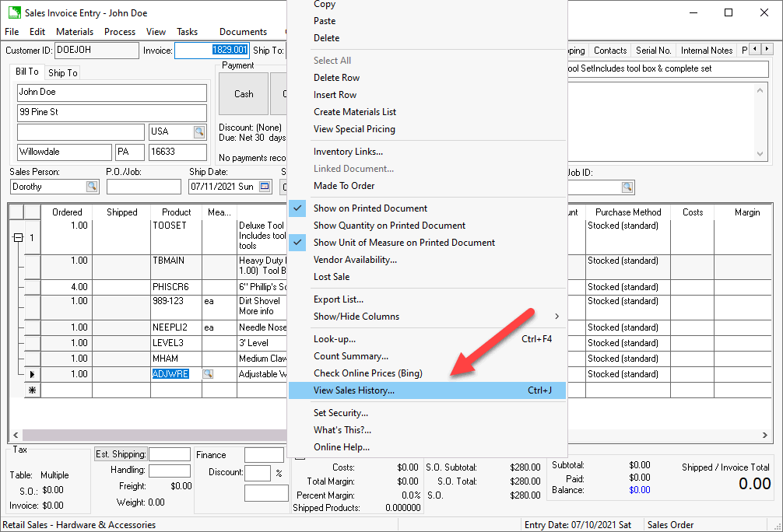Screen dimensions: 783x532
Task: Switch to the Internal Notes tab
Action: pyautogui.click(x=706, y=51)
